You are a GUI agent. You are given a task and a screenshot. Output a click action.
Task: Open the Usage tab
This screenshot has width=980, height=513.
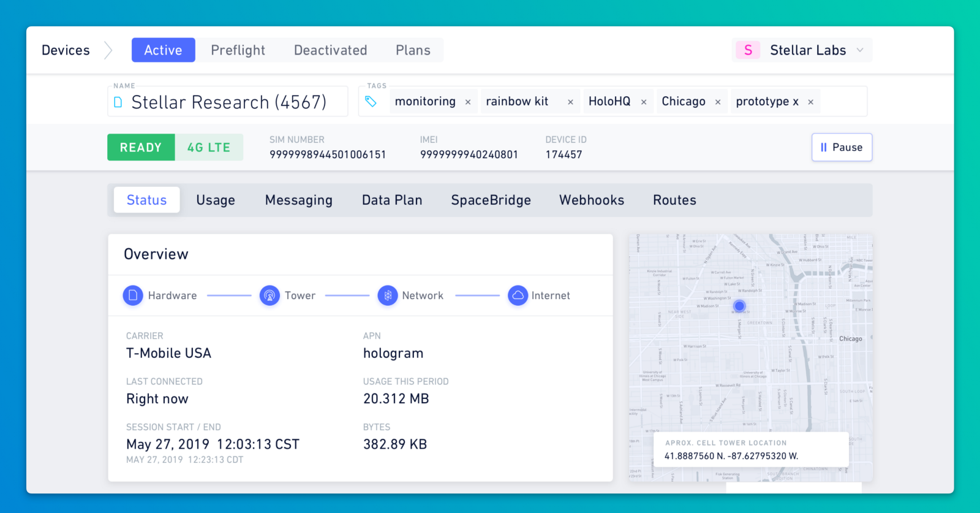click(x=216, y=200)
